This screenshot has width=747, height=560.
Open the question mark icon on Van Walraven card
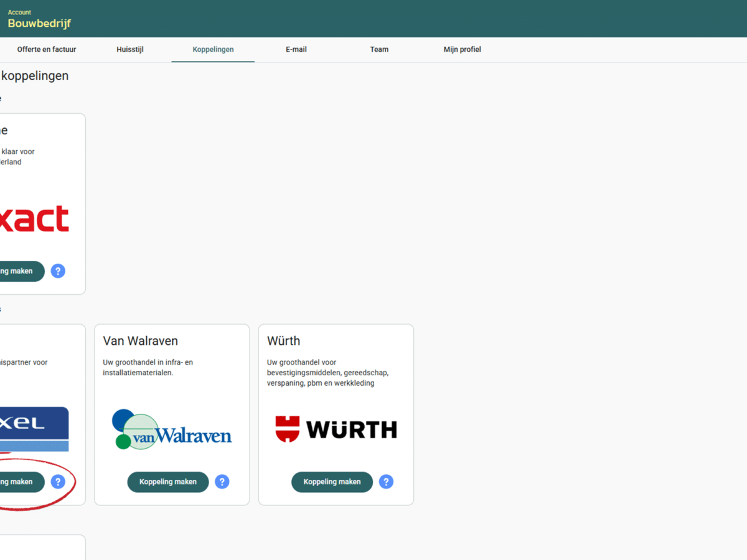click(222, 482)
